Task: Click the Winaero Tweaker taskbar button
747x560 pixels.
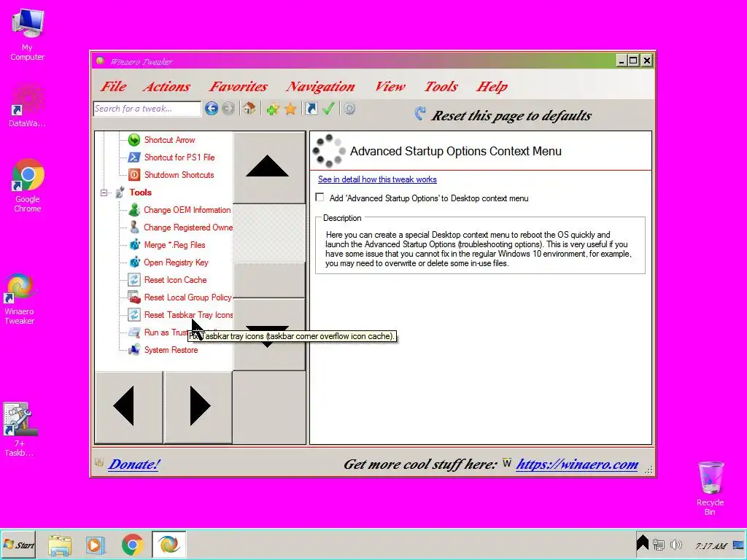Action: tap(169, 544)
